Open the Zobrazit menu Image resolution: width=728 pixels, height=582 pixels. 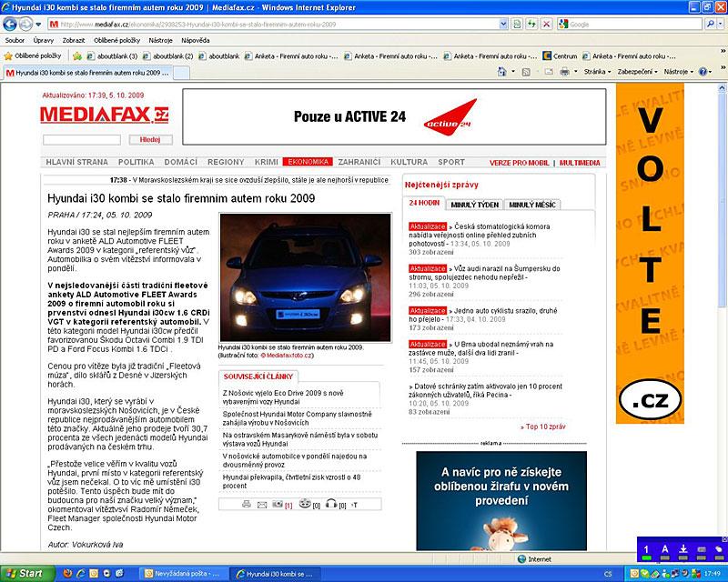[x=74, y=40]
